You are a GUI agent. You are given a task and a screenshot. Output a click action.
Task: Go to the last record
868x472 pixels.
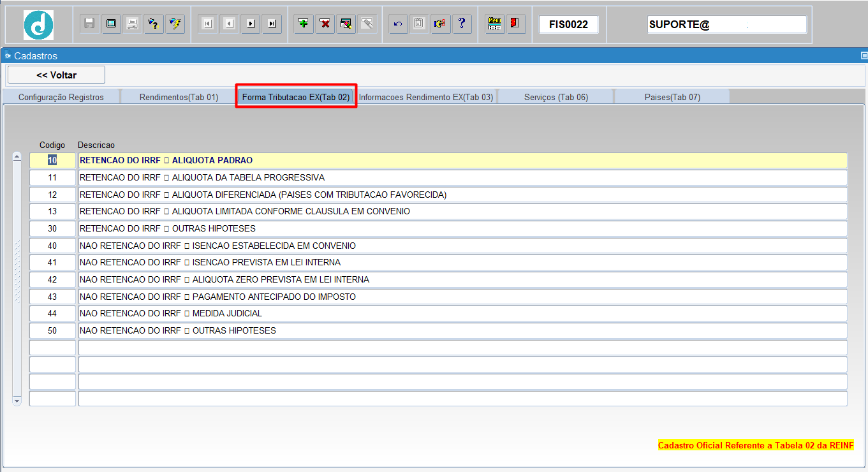[x=272, y=24]
